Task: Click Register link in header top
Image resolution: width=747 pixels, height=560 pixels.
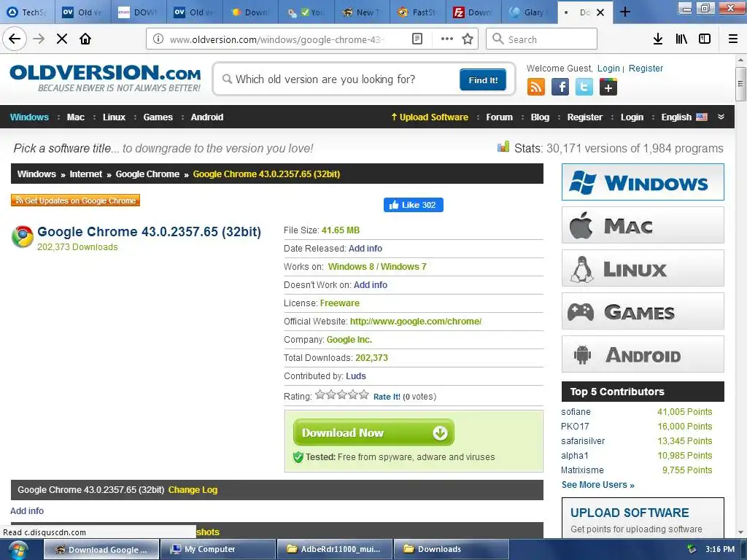Action: click(646, 69)
